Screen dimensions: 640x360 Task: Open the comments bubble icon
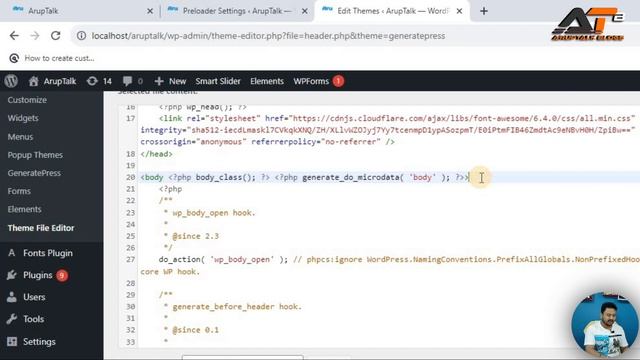pyautogui.click(x=127, y=81)
